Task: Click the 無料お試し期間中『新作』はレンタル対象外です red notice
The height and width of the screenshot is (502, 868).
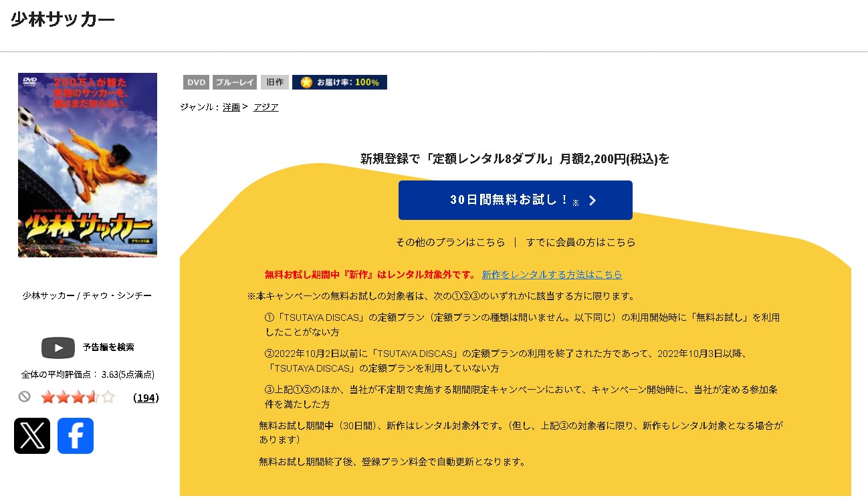Action: tap(370, 275)
